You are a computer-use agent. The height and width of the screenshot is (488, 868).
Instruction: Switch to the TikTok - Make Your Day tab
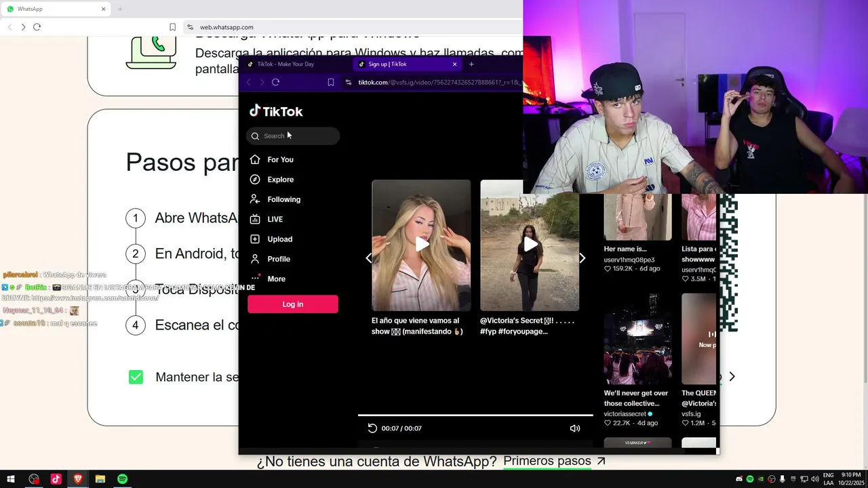click(x=296, y=64)
